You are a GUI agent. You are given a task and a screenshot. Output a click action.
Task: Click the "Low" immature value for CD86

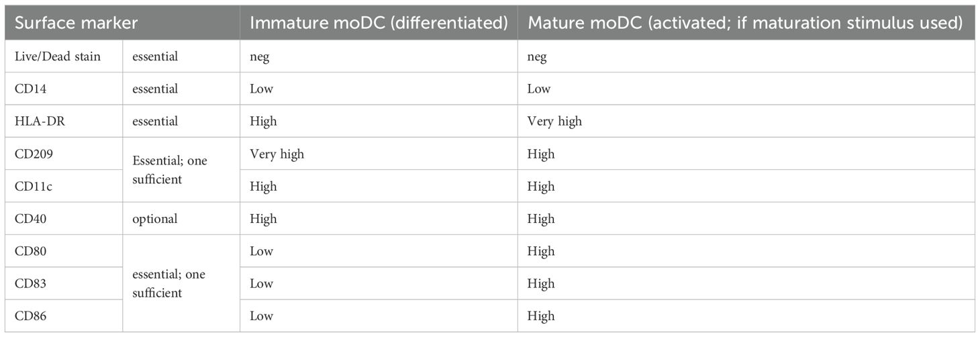(x=261, y=316)
